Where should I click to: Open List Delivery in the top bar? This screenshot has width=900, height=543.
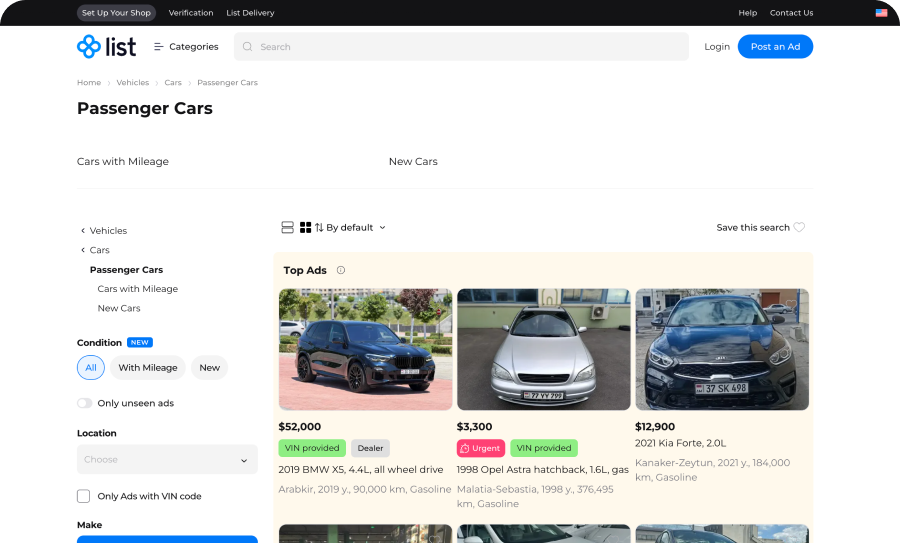point(250,13)
